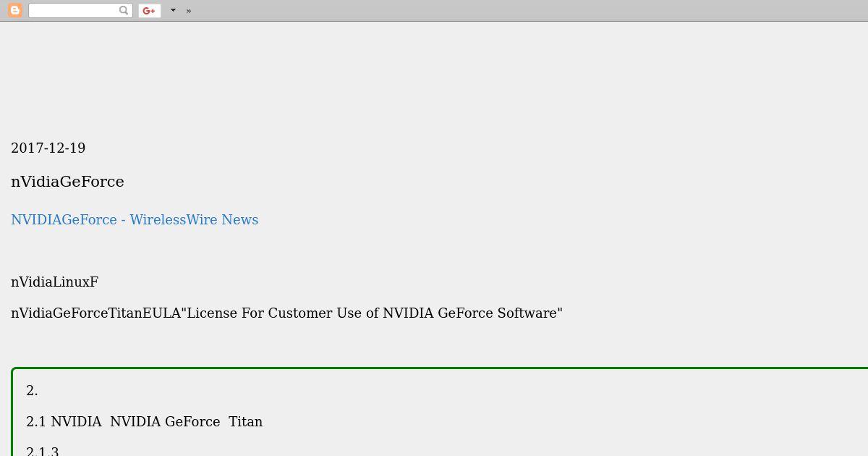Click the line 2.1 NVIDIA GeForce Titan
The height and width of the screenshot is (456, 868).
[145, 422]
